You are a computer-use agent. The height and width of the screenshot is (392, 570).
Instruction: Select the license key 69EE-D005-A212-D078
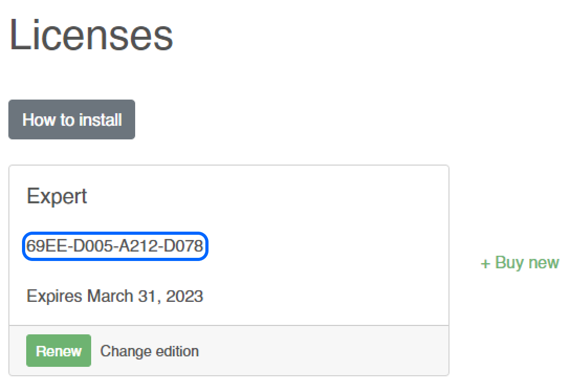[115, 246]
